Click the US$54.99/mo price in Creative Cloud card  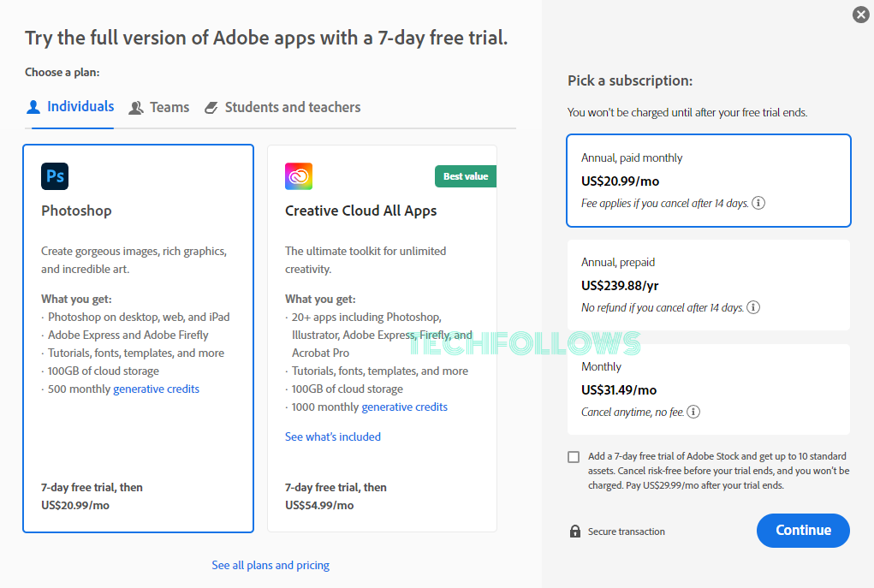319,506
